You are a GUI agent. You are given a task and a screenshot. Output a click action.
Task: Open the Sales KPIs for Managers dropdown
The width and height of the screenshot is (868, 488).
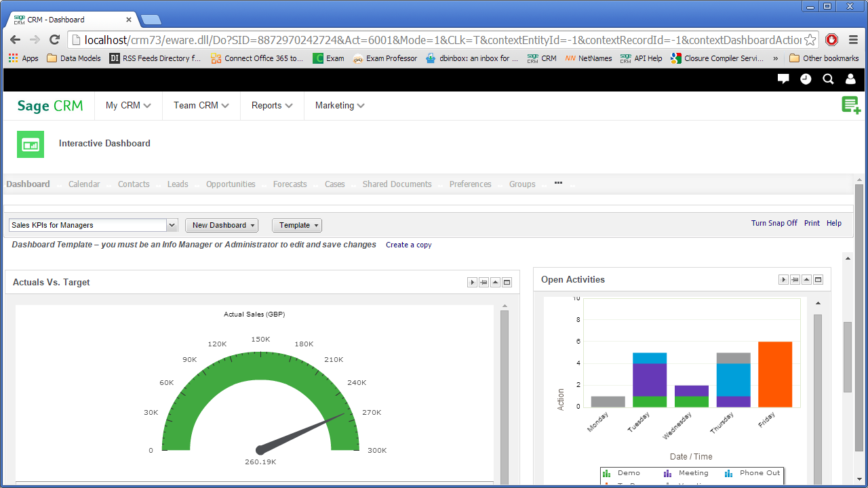tap(94, 225)
